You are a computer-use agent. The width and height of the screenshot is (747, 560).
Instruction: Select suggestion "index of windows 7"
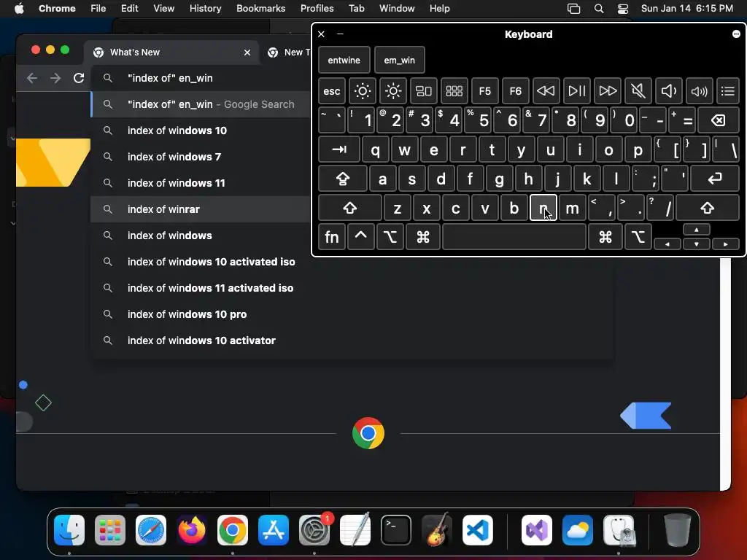coord(200,157)
